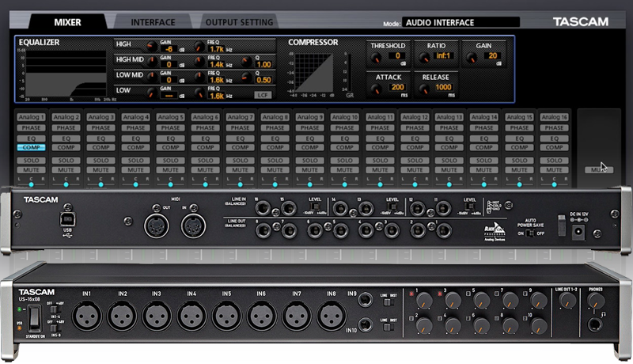Click the release value 1000 ms
The image size is (633, 364).
coord(443,87)
